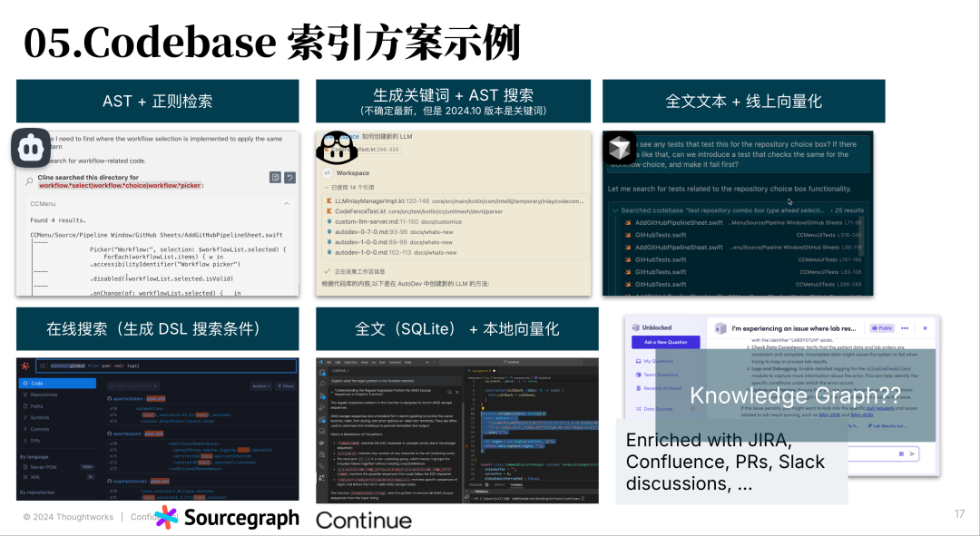Image resolution: width=980 pixels, height=536 pixels.
Task: Click the Cline panel undo arrow icon
Action: [x=290, y=178]
